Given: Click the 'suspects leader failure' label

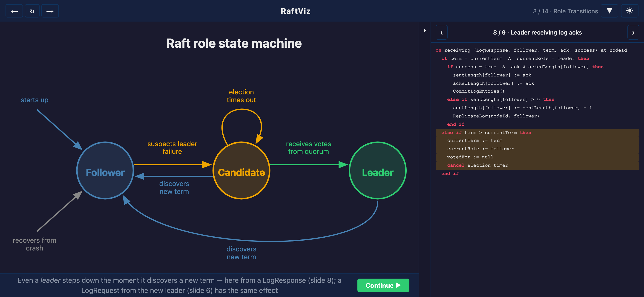Looking at the screenshot, I should pos(172,148).
